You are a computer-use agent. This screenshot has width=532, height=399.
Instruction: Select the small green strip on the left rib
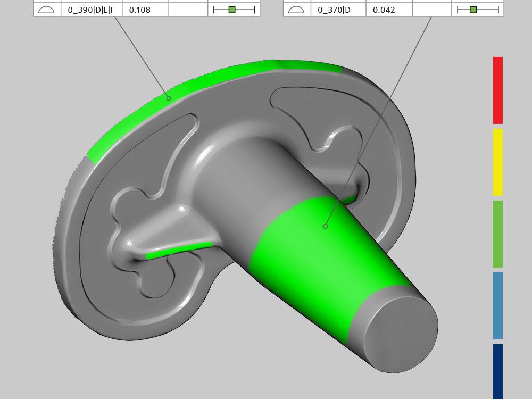click(x=178, y=251)
